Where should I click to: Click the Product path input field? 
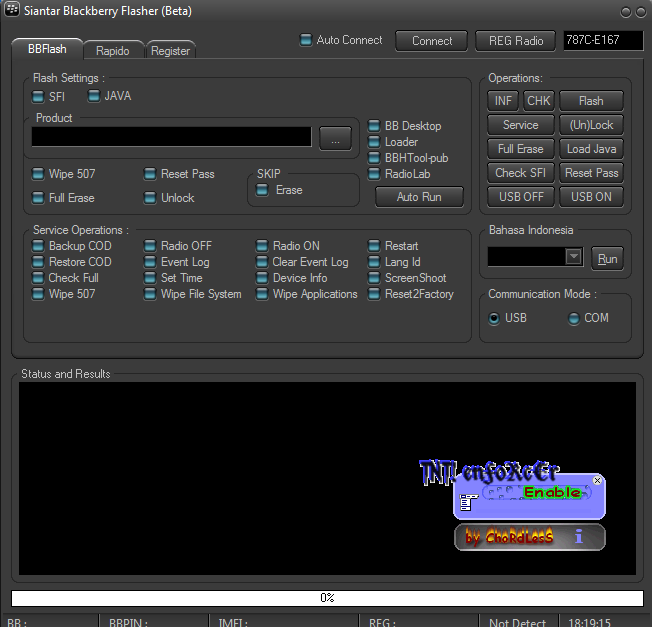[x=171, y=136]
